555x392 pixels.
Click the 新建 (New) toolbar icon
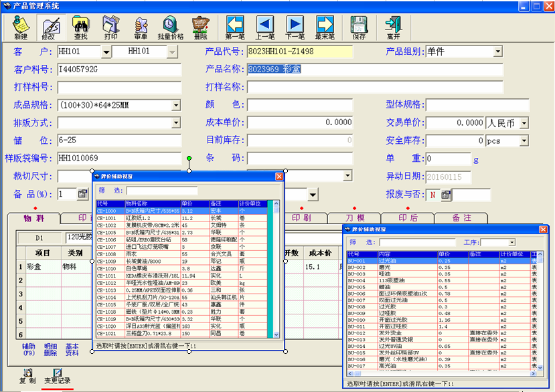[21, 27]
